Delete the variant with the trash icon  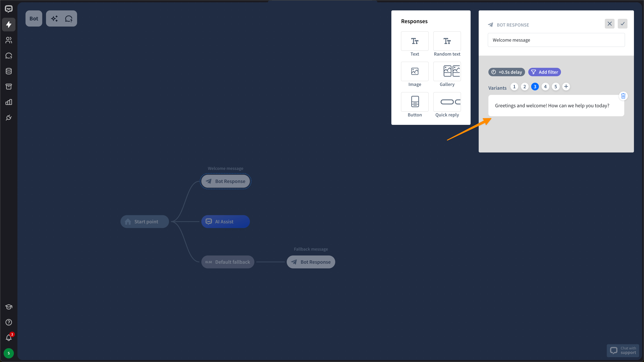(623, 96)
